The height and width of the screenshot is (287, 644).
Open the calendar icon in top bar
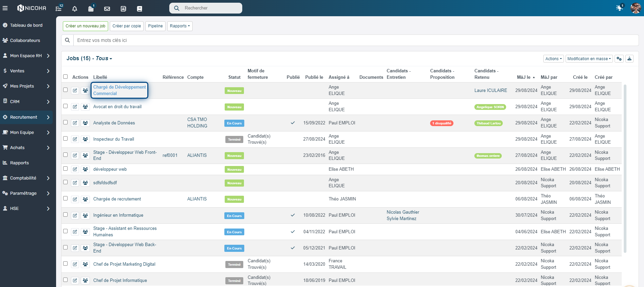[x=91, y=8]
